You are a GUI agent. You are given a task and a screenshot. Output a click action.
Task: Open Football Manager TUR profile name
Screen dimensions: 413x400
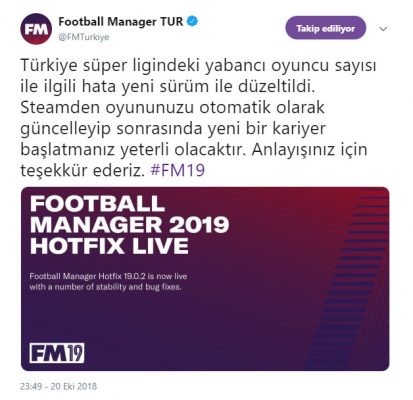pos(121,22)
